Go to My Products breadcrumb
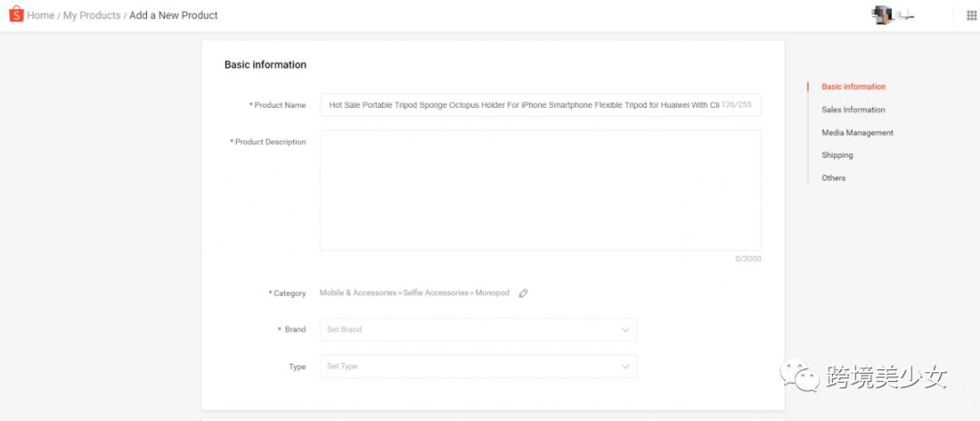Image resolution: width=980 pixels, height=421 pixels. coord(92,15)
